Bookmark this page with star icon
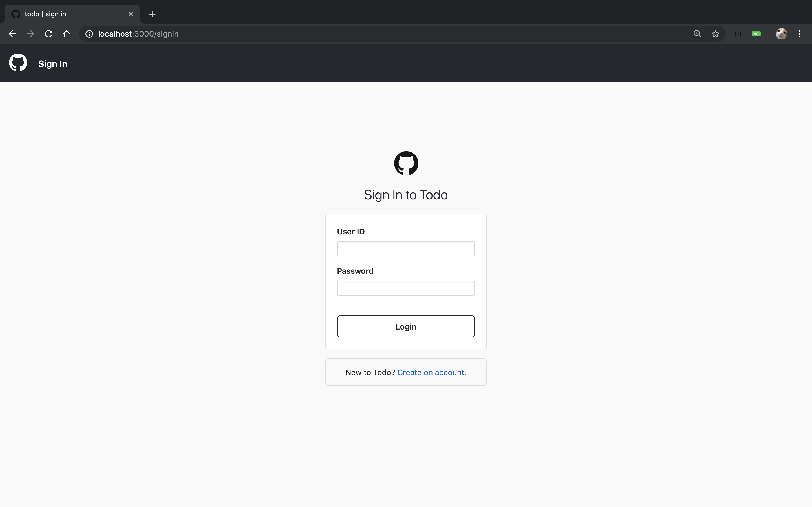The width and height of the screenshot is (812, 507). coord(715,34)
